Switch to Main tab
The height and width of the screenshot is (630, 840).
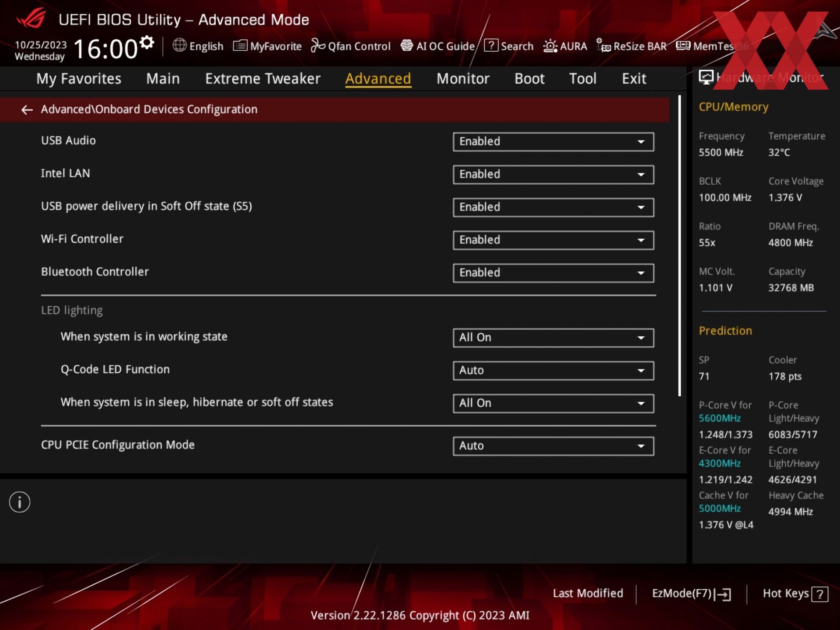163,79
